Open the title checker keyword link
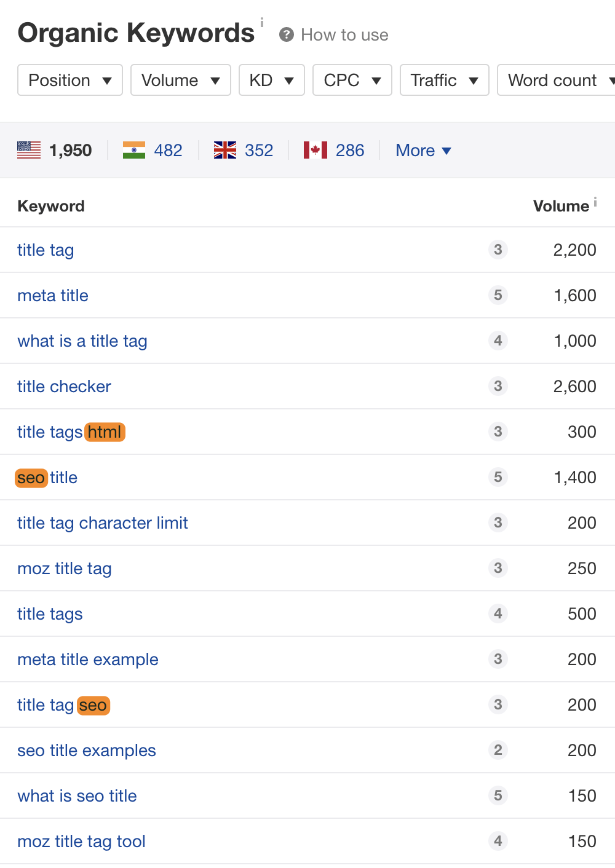This screenshot has width=615, height=868. coord(64,387)
